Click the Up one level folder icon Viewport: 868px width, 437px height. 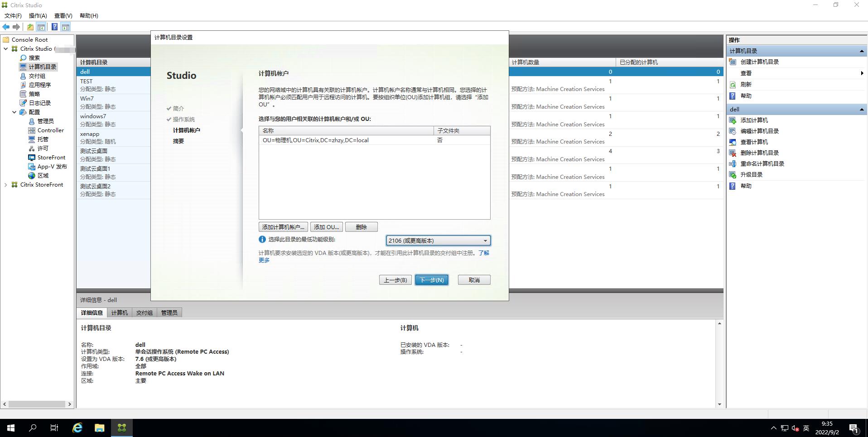[x=30, y=27]
